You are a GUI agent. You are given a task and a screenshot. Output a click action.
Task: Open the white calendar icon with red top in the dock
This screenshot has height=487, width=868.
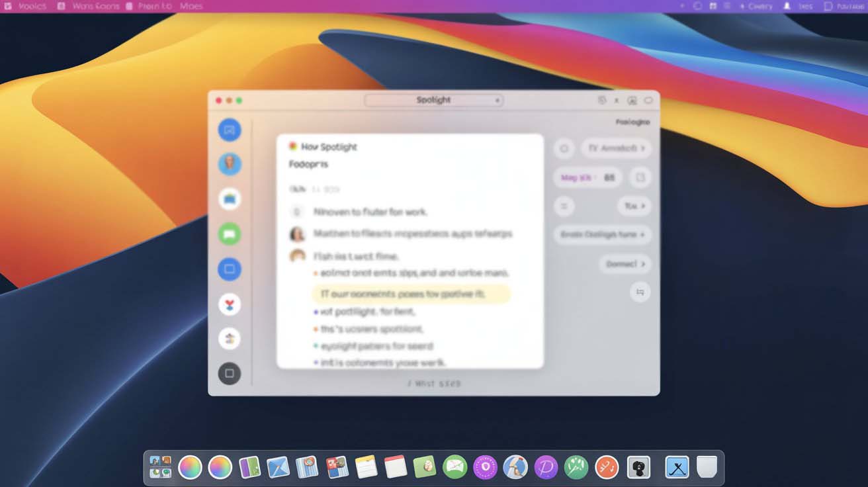[395, 466]
